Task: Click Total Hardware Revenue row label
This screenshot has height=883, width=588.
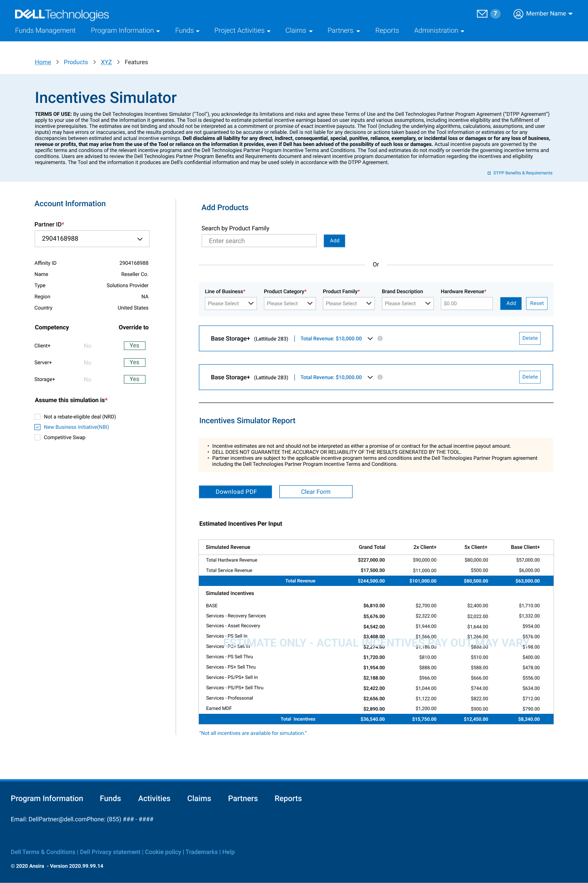Action: 232,560
